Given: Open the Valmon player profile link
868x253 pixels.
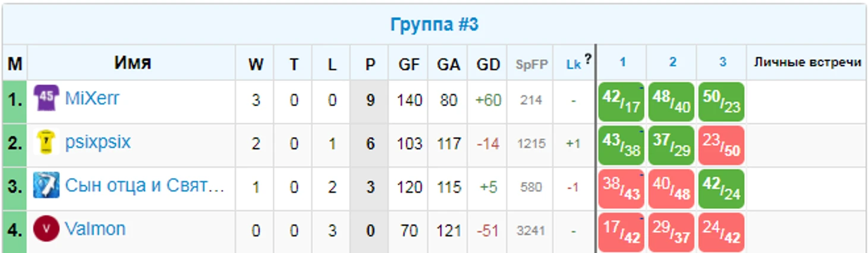Looking at the screenshot, I should pos(95,229).
